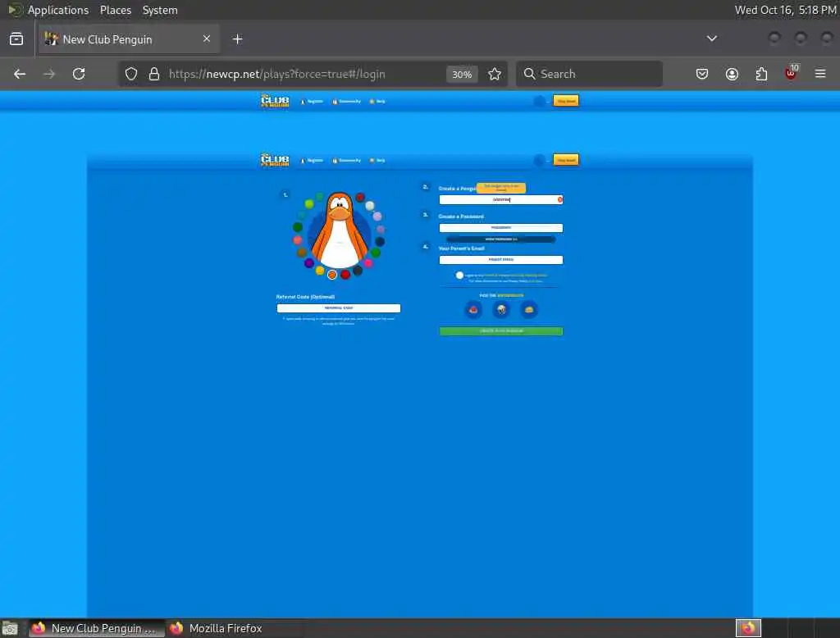The image size is (840, 638).
Task: Click the clock showing Wed Oct 16
Action: tap(785, 10)
